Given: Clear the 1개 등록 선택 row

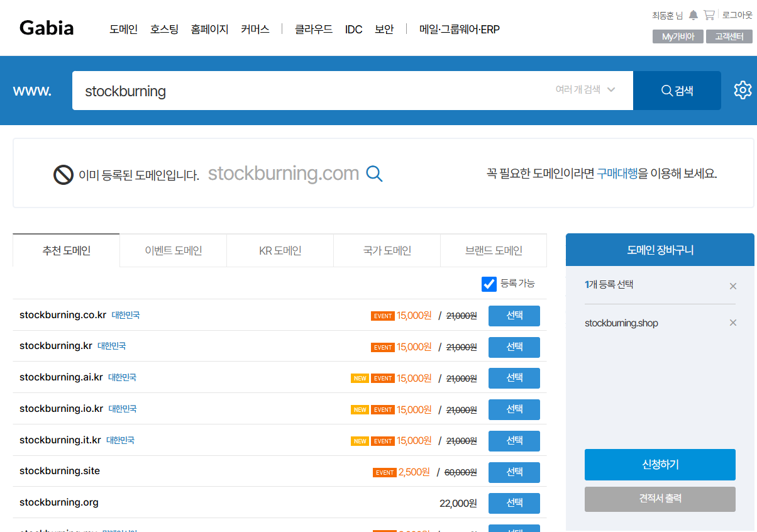Looking at the screenshot, I should tap(732, 287).
